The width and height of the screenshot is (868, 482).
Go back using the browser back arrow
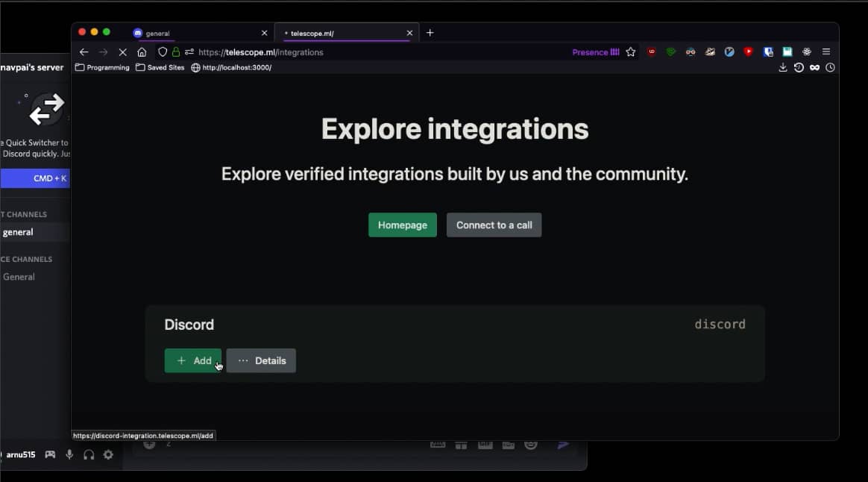[x=84, y=52]
